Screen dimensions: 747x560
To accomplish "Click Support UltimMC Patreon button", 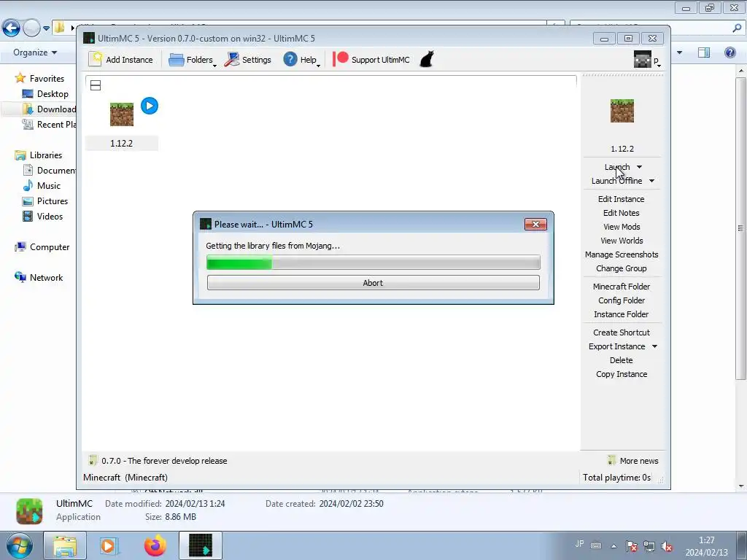I will point(371,60).
